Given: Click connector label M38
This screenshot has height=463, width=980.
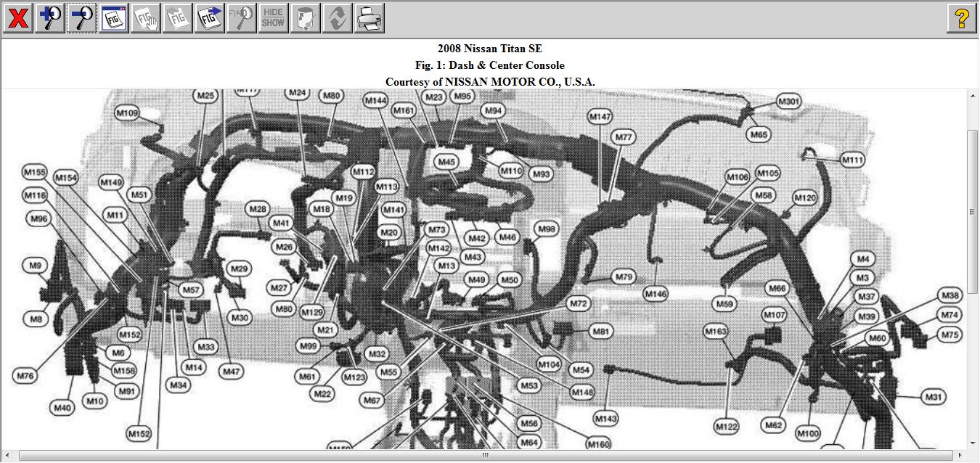Looking at the screenshot, I should pos(950,295).
